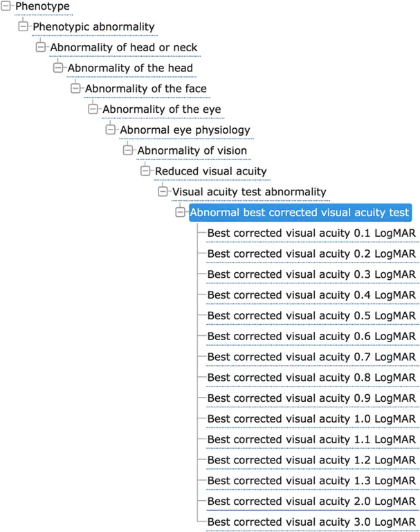Click the Abnormality of the eye label
This screenshot has height=532, width=420.
pyautogui.click(x=162, y=109)
